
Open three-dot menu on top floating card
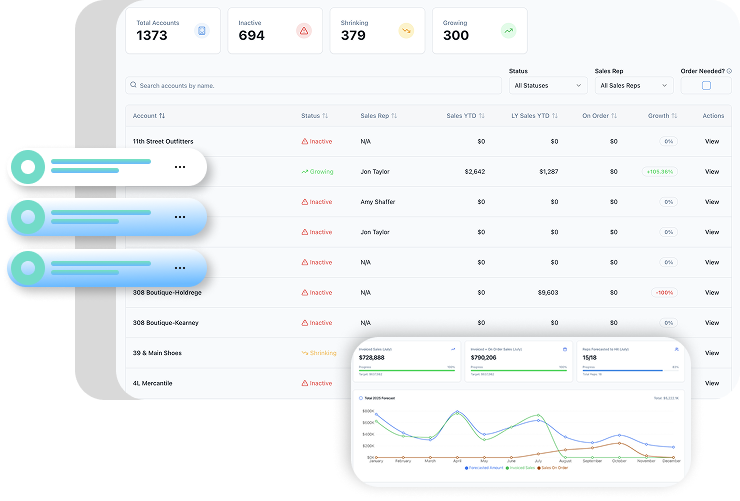[x=180, y=167]
